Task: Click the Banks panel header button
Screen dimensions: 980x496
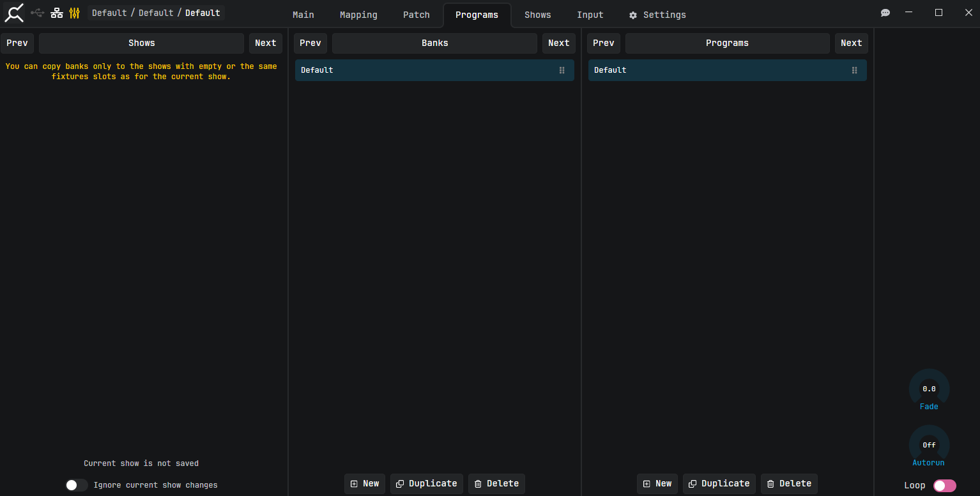Action: [x=435, y=43]
